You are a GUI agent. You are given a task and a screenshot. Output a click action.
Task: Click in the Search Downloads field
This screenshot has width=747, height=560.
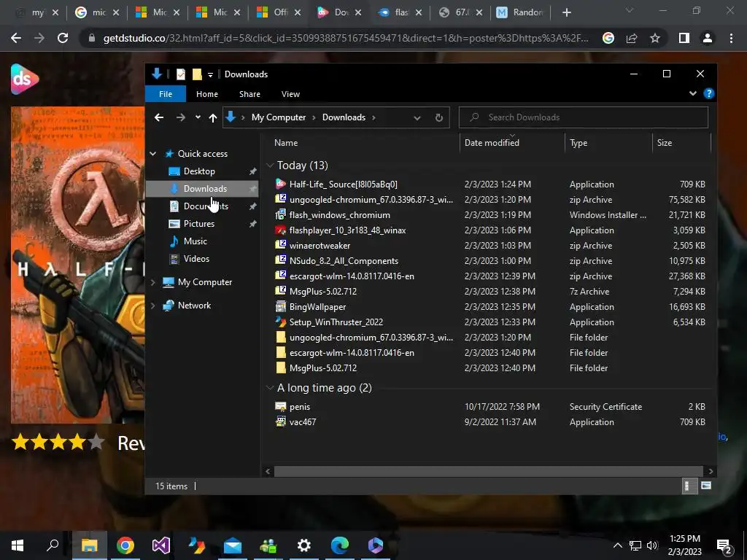(583, 117)
